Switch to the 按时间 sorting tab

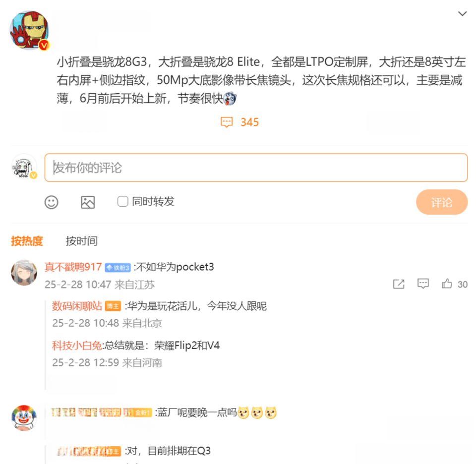(82, 241)
